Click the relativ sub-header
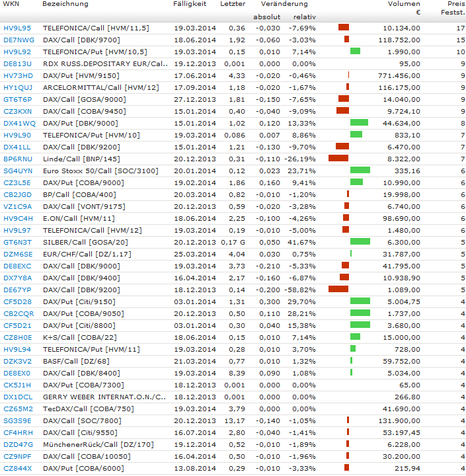Image resolution: width=466 pixels, height=476 pixels. pos(305,17)
